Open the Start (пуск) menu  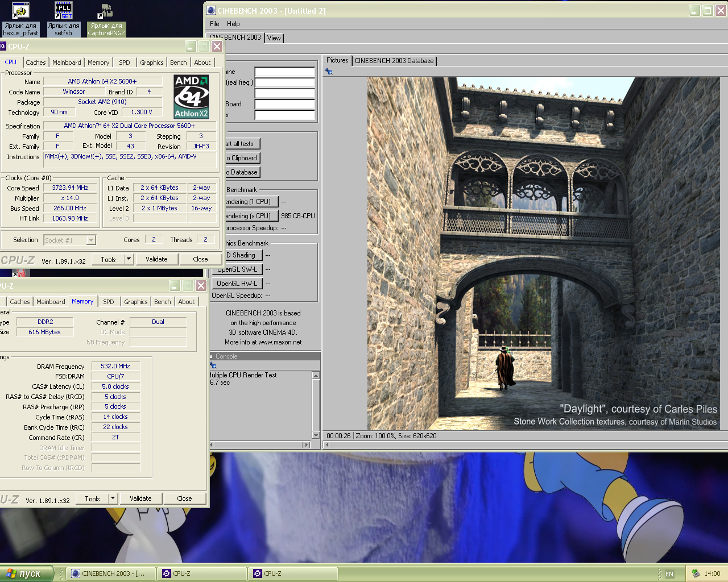pyautogui.click(x=26, y=573)
